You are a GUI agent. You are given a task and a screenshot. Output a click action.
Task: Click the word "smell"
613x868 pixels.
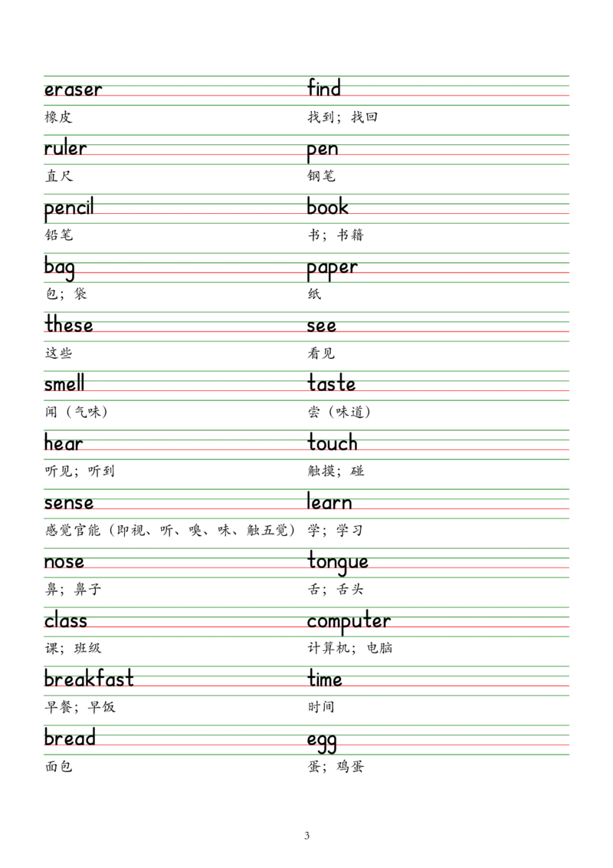click(x=64, y=384)
